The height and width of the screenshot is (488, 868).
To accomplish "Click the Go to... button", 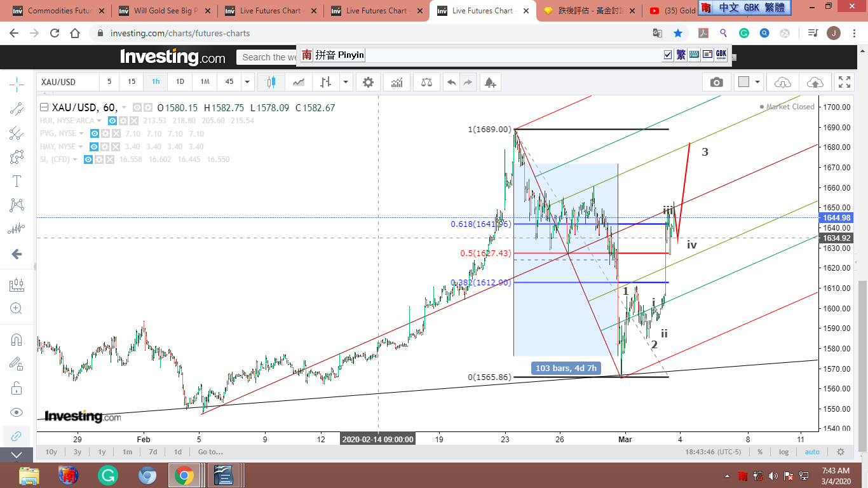I will 210,452.
